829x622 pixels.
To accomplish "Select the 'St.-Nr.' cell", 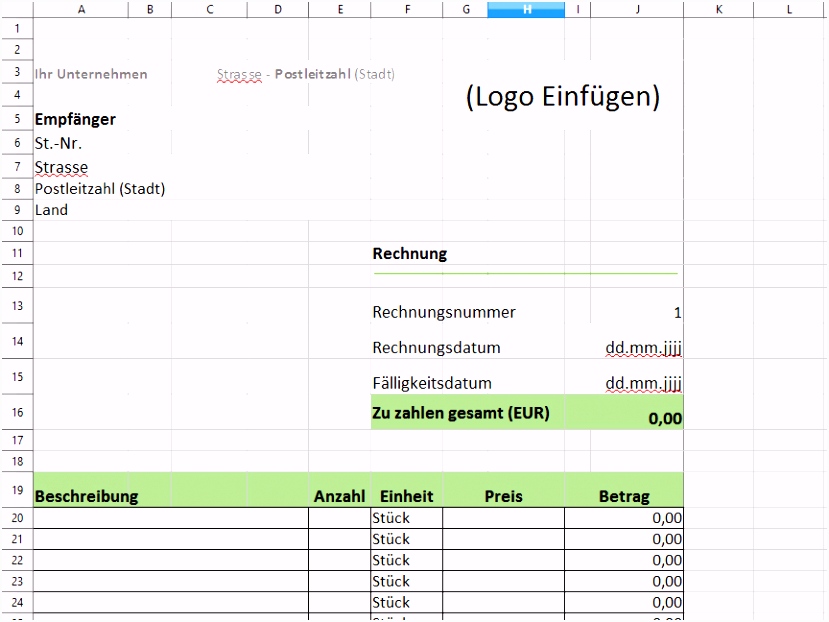I will (x=58, y=143).
